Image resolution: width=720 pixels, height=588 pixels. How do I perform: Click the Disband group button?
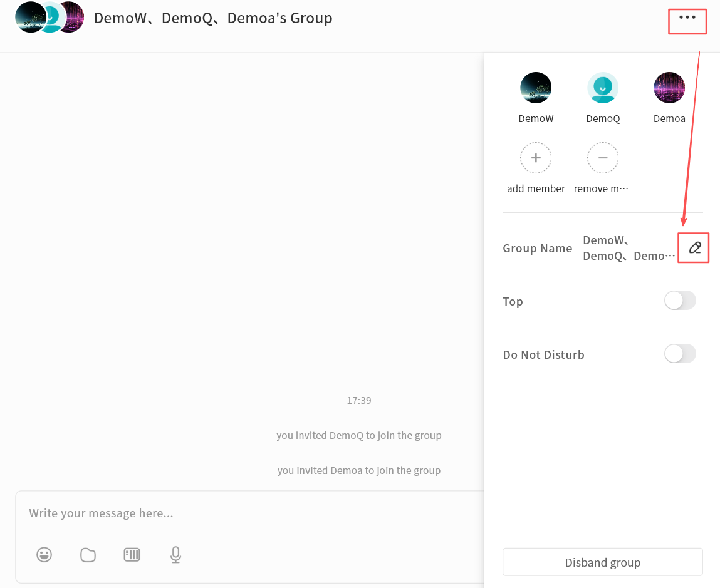pos(602,562)
